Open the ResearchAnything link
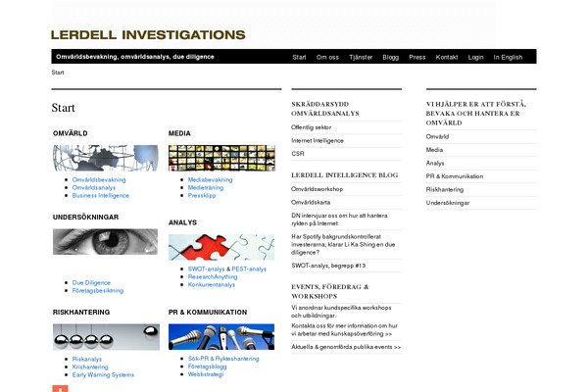Image resolution: width=588 pixels, height=392 pixels. [x=213, y=276]
